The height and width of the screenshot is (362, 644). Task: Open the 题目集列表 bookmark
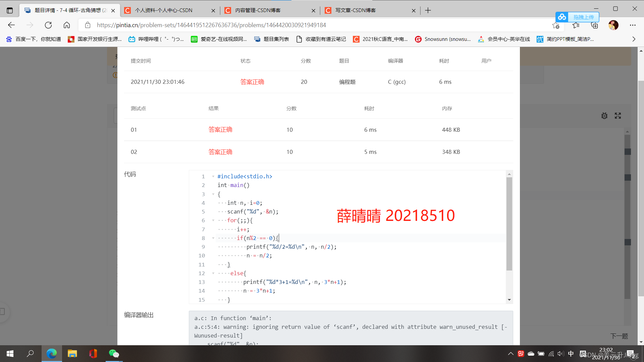point(272,39)
